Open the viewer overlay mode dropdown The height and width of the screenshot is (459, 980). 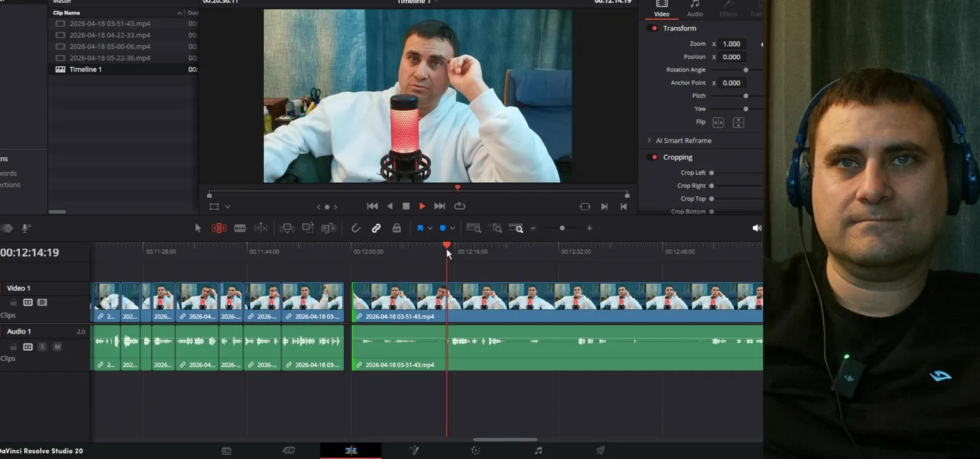228,207
